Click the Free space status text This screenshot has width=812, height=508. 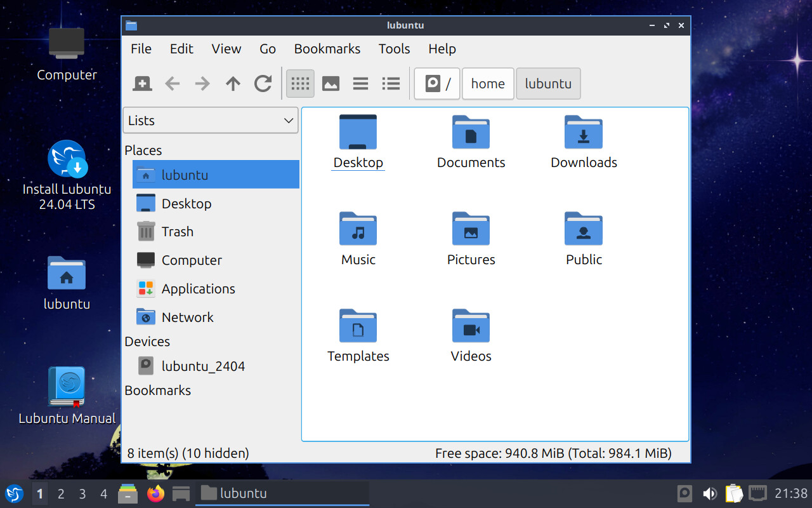(x=553, y=453)
